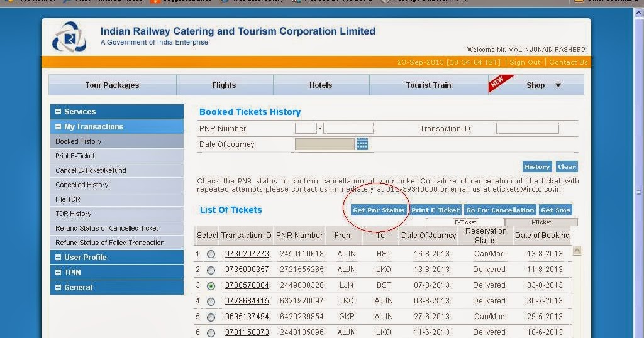Open transaction ID 0730578884 link

(247, 285)
